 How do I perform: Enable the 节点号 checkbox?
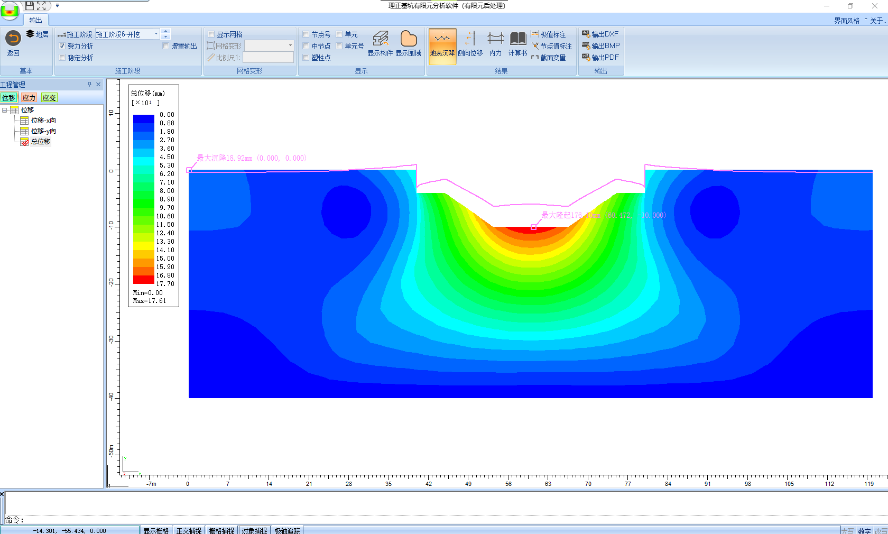point(306,34)
